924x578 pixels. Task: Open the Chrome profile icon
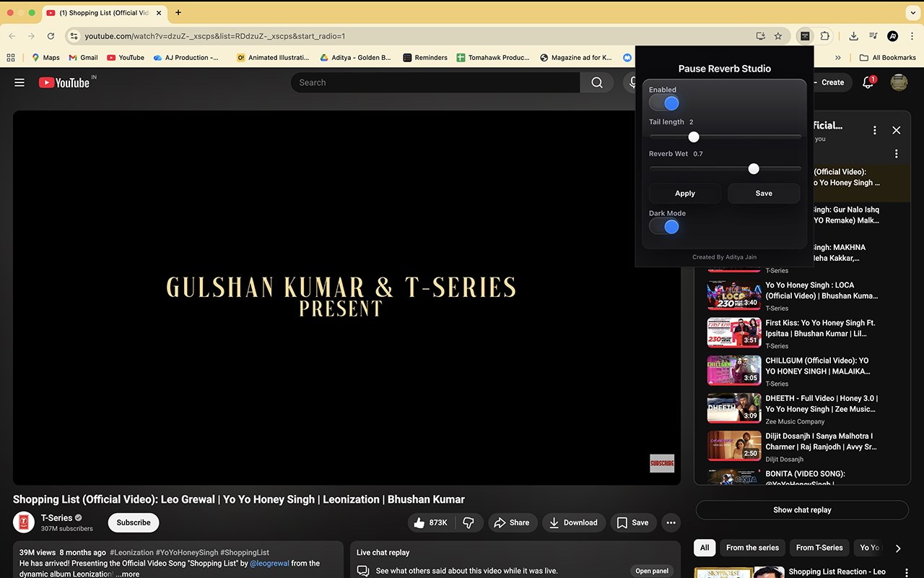(893, 36)
